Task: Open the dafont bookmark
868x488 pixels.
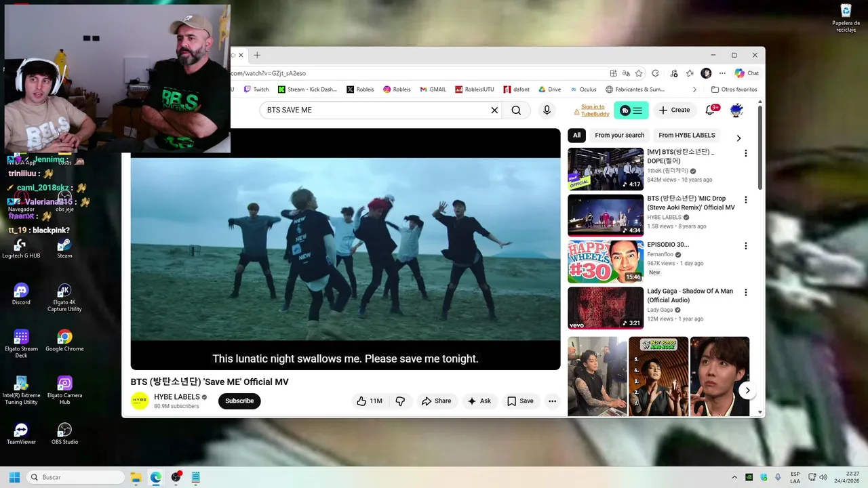Action: click(516, 89)
